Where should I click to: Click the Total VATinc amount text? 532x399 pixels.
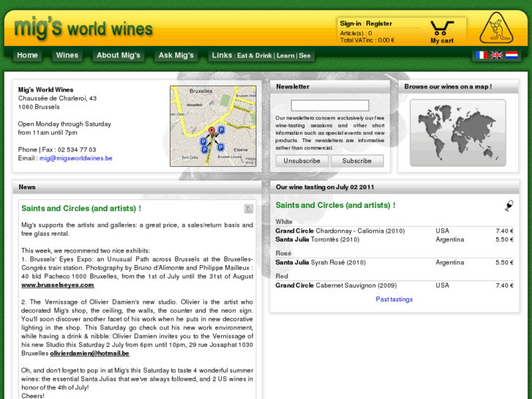pos(367,40)
